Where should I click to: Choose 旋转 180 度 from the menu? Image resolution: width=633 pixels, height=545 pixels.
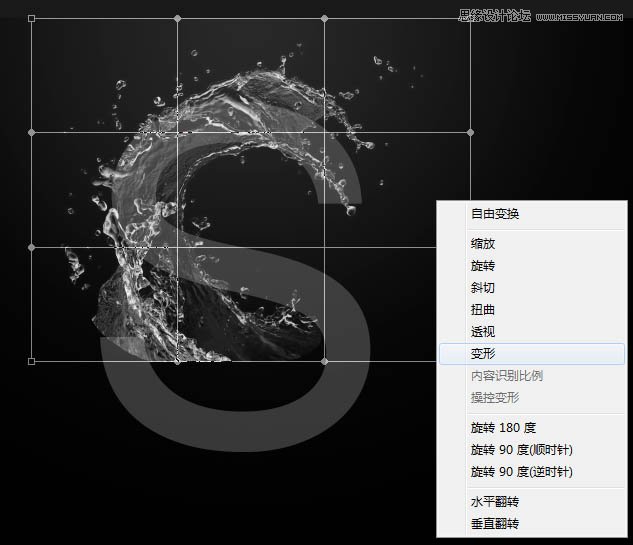503,428
